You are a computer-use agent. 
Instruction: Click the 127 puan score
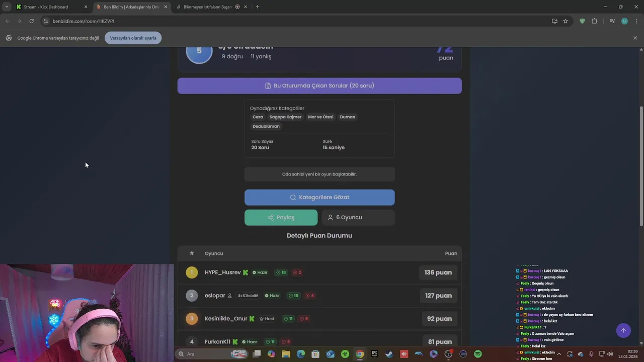click(x=438, y=296)
